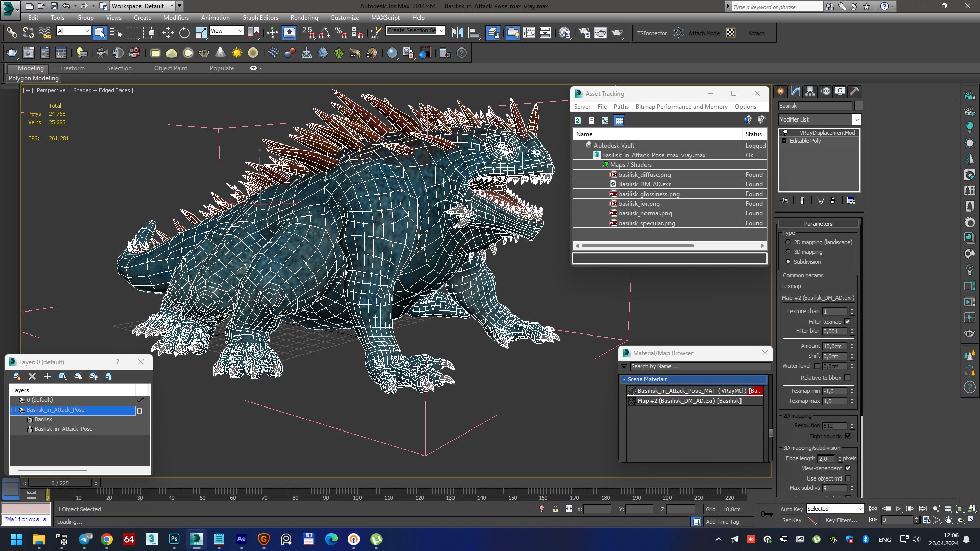Image resolution: width=980 pixels, height=551 pixels.
Task: Enable the Relative to bbox checkbox
Action: [x=848, y=378]
